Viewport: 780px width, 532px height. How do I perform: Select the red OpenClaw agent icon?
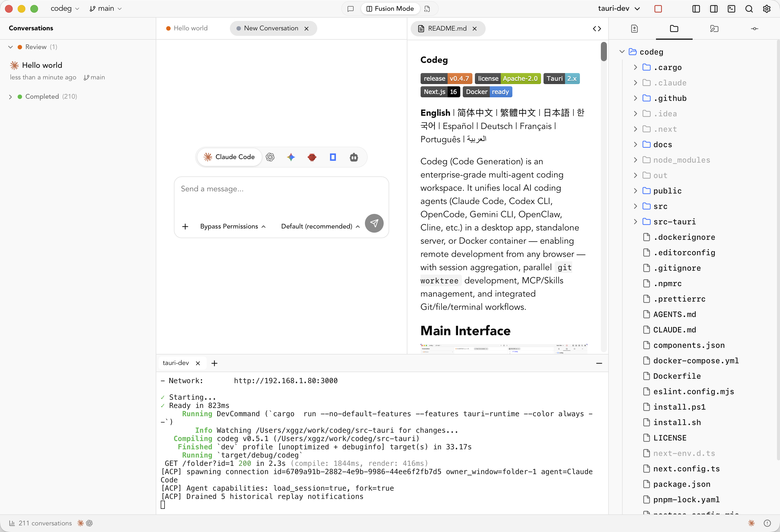pyautogui.click(x=312, y=157)
